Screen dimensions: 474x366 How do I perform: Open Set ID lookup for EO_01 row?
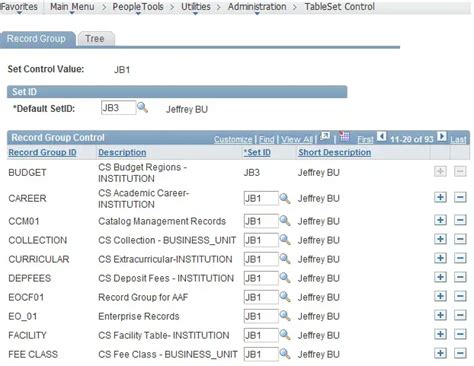(x=285, y=316)
